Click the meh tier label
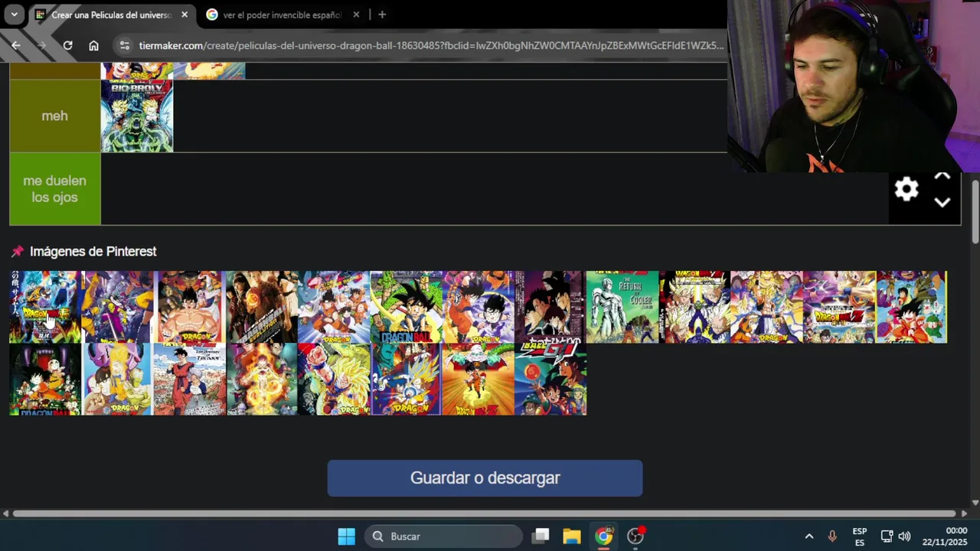The width and height of the screenshot is (980, 551). click(55, 116)
